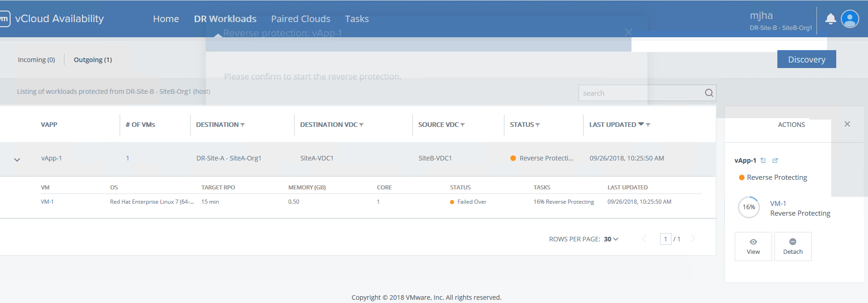Click the page number input field
868x303 pixels.
[665, 239]
